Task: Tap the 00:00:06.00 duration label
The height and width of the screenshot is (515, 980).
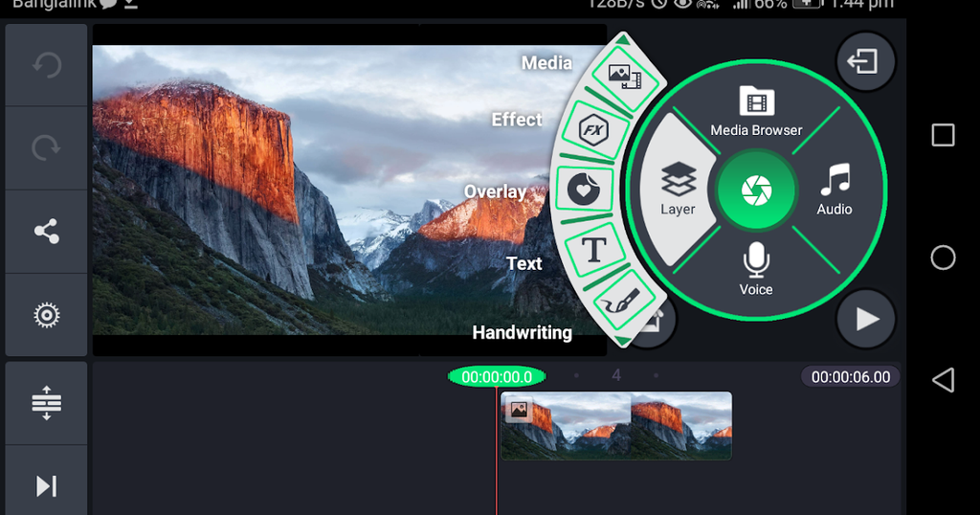Action: (x=851, y=377)
